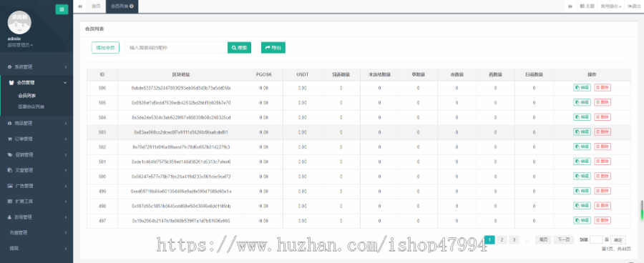The width and height of the screenshot is (644, 263).
Task: Click the 删除 icon button for ID 504
Action: click(x=602, y=117)
